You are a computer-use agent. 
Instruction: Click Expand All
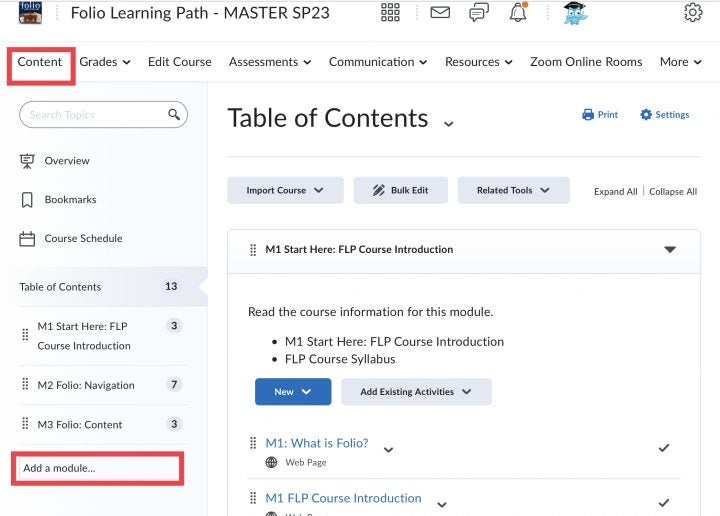click(x=615, y=191)
